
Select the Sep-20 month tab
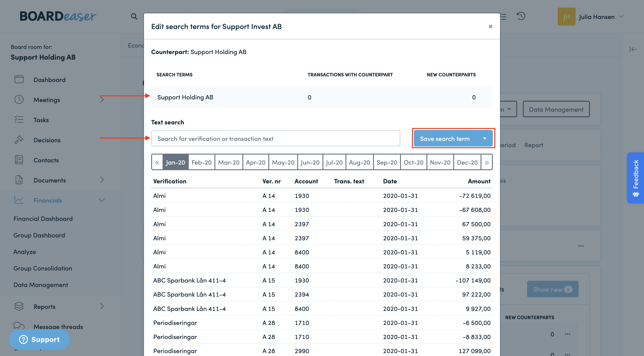(387, 163)
